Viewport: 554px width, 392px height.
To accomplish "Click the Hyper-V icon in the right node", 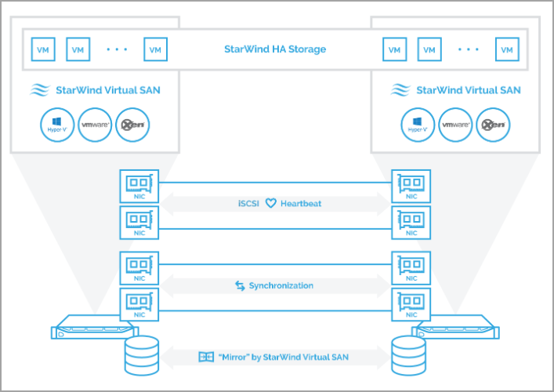I will 418,125.
